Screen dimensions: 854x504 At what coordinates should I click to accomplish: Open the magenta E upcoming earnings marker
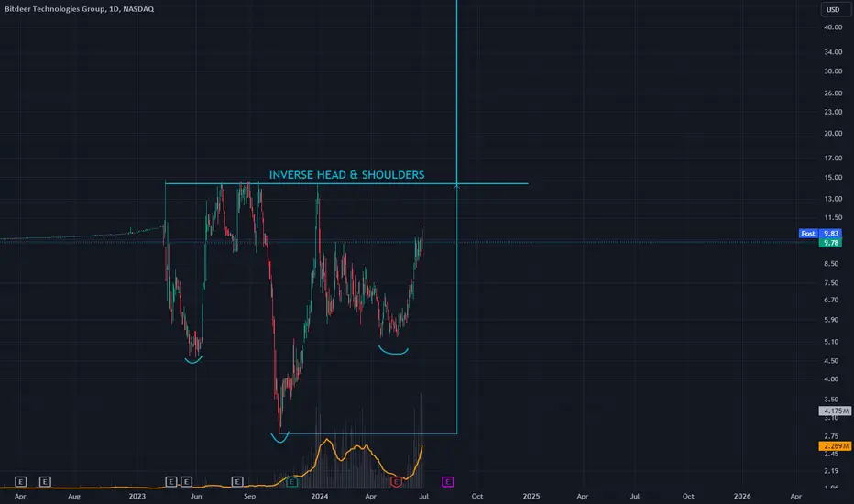448,482
